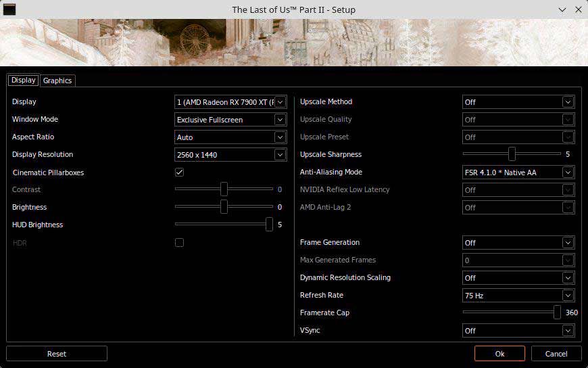Image resolution: width=588 pixels, height=368 pixels.
Task: Open the Upscale Method dropdown
Action: click(x=518, y=102)
